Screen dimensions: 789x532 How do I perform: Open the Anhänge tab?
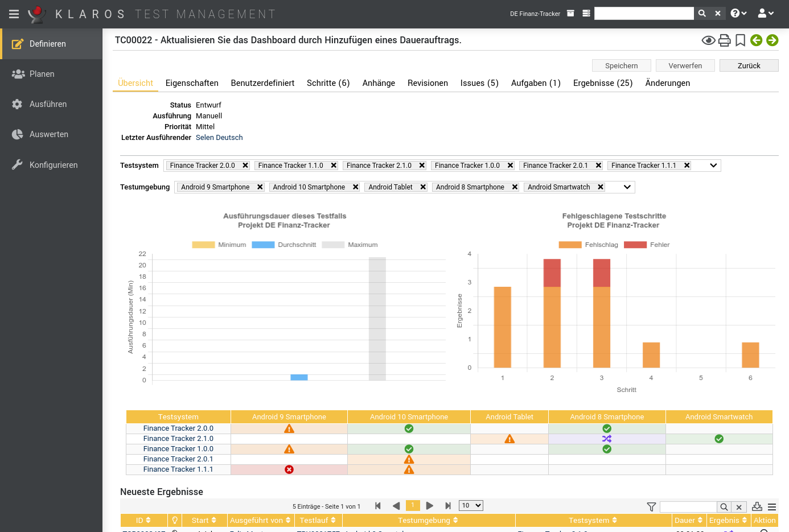[379, 83]
